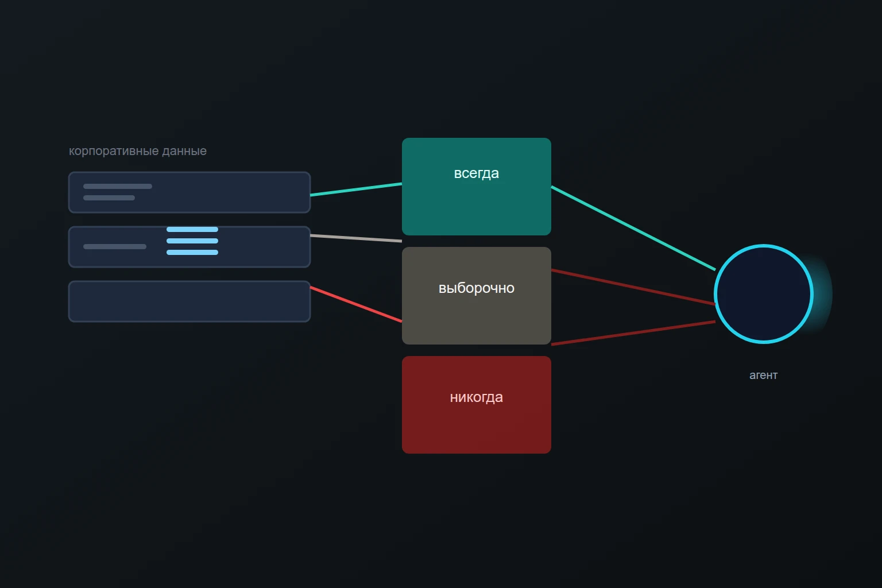Click the blue three-line stack icon

(192, 241)
